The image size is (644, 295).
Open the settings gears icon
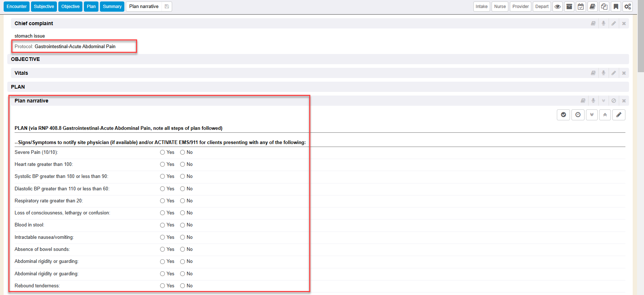tap(627, 7)
